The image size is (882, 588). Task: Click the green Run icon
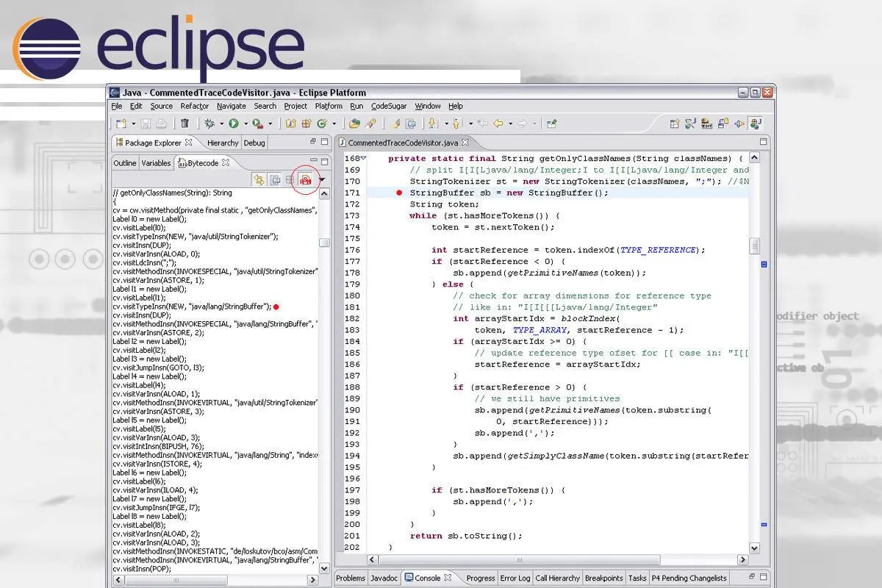pyautogui.click(x=233, y=123)
